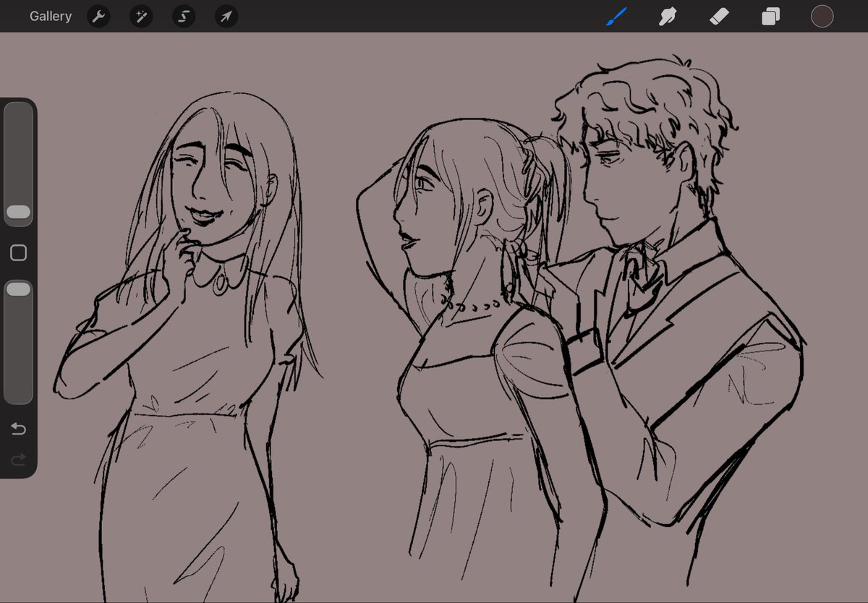
Task: Redo the last undone stroke
Action: [x=18, y=459]
